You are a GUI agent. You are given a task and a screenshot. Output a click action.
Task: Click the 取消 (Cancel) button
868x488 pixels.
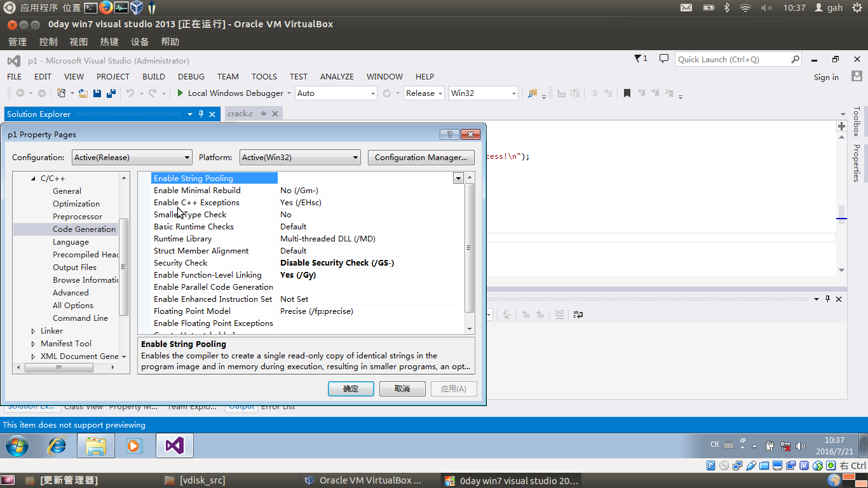tap(402, 389)
